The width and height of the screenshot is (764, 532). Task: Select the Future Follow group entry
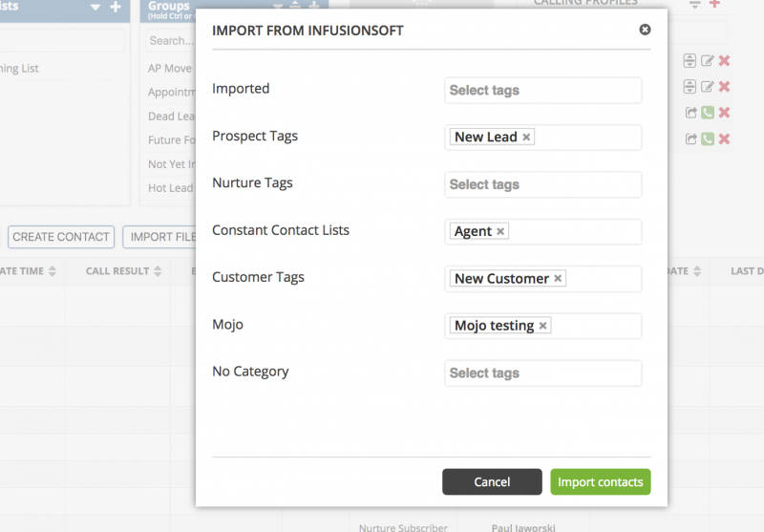[171, 140]
